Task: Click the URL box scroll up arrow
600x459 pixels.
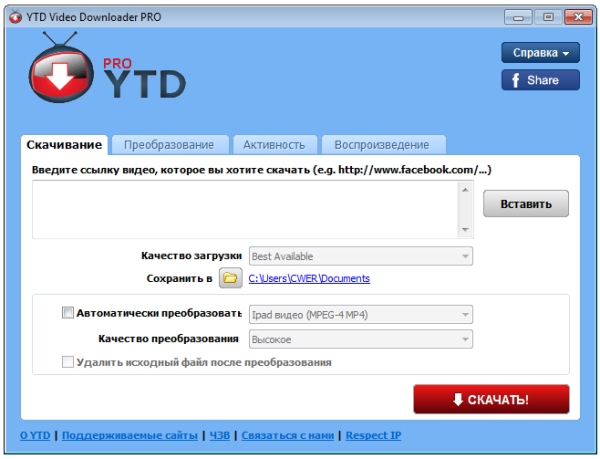Action: click(465, 190)
